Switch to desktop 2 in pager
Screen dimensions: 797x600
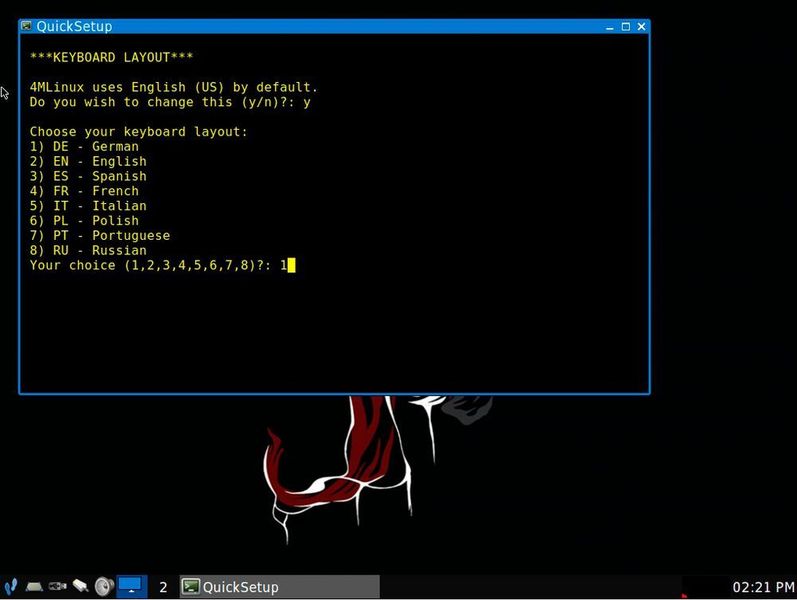[x=163, y=587]
